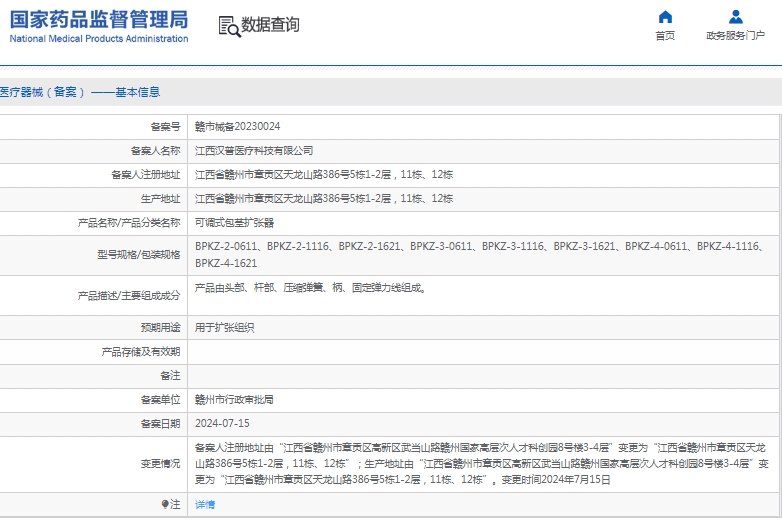The height and width of the screenshot is (522, 782).
Task: Click the 产品名称/产品分类名称 label
Action: pos(129,222)
